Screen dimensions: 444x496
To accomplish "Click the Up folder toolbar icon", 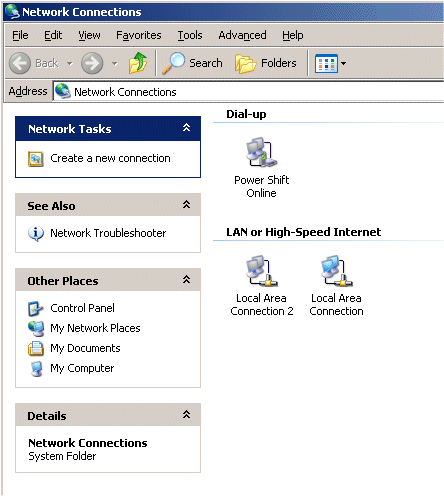I will [138, 63].
